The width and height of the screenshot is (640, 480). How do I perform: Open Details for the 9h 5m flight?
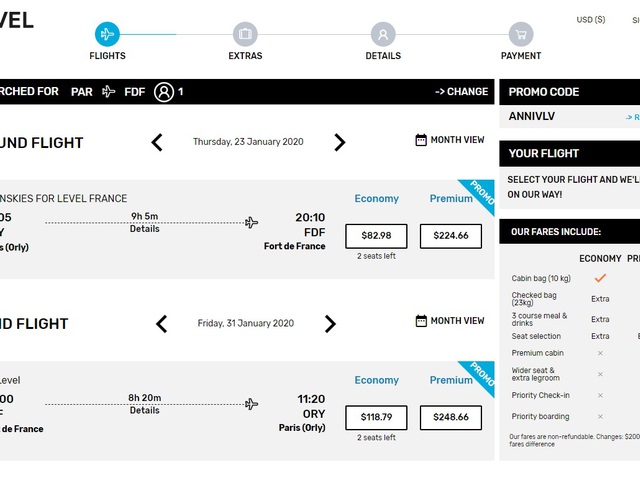click(x=144, y=229)
